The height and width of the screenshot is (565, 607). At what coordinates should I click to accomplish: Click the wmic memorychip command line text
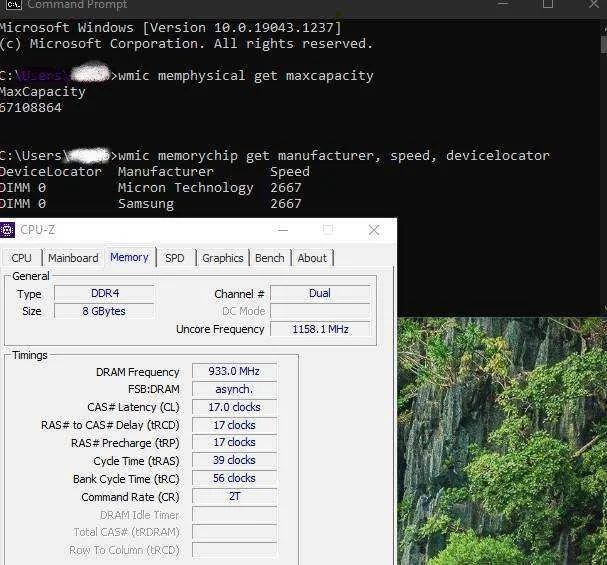pos(334,156)
